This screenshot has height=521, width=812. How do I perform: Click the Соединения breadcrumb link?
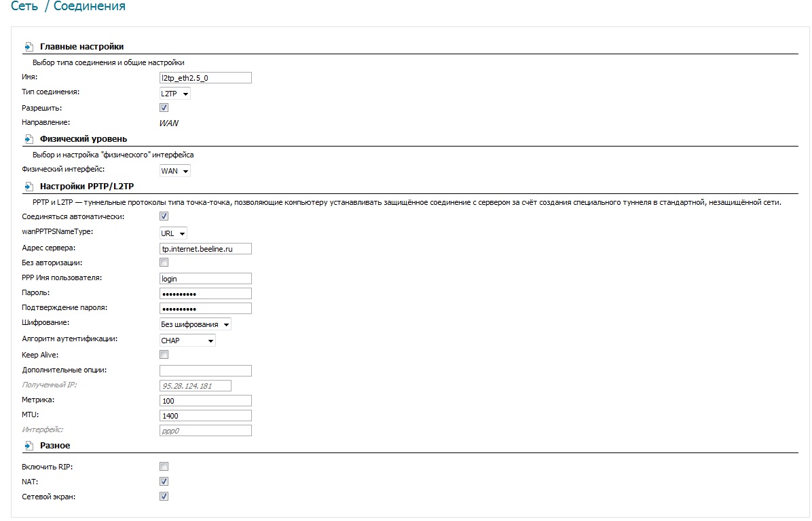[90, 6]
